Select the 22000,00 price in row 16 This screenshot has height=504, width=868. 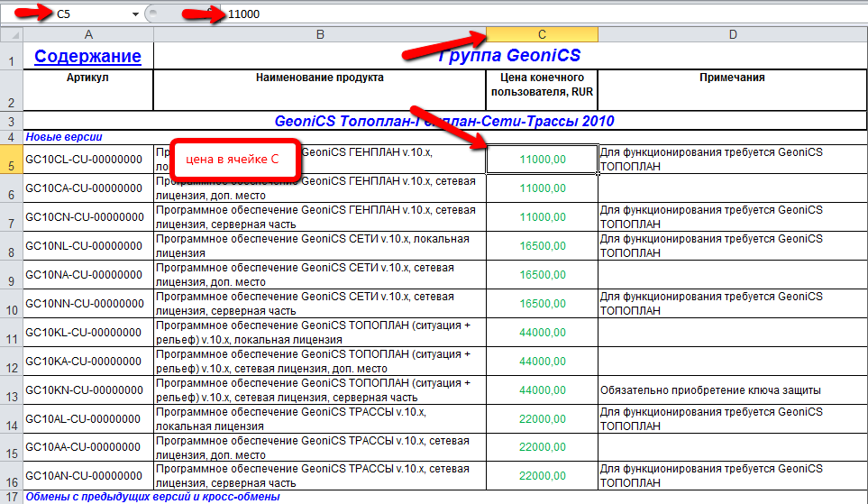point(542,476)
